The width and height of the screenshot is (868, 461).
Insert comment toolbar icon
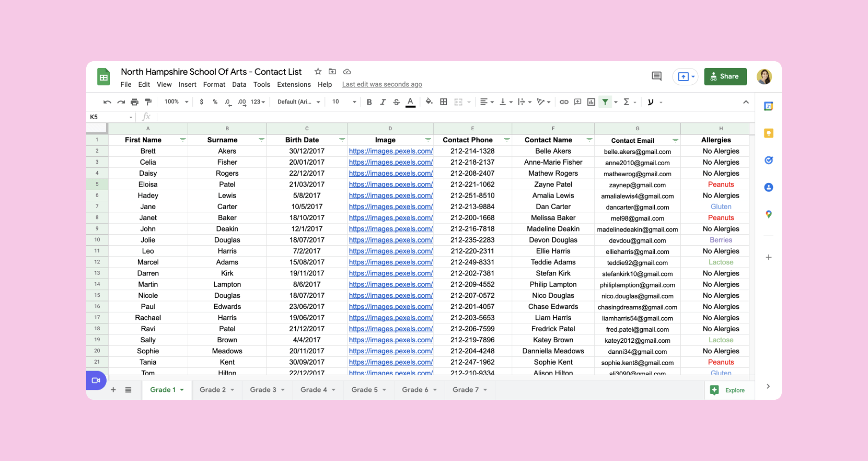point(578,102)
